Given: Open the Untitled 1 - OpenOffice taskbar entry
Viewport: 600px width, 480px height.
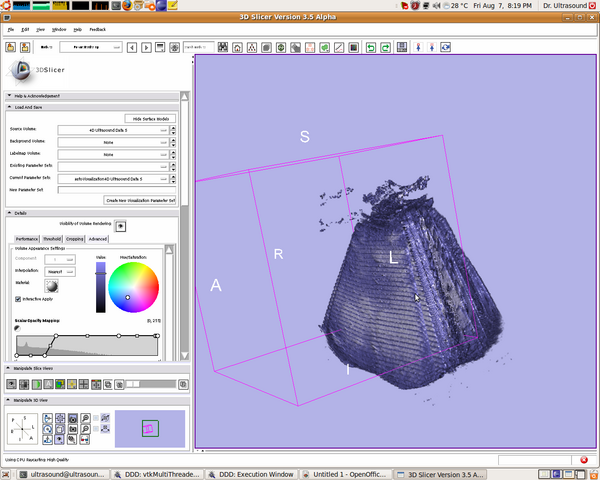Looking at the screenshot, I should pyautogui.click(x=346, y=475).
